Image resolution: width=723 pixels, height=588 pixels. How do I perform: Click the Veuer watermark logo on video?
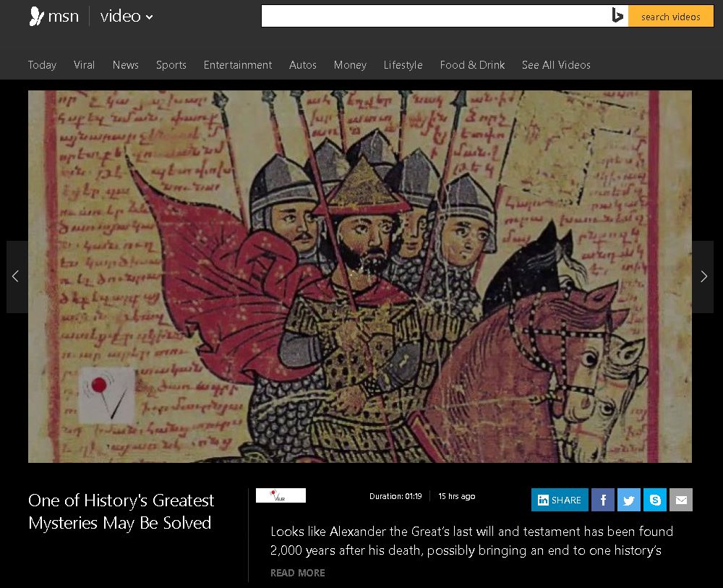107,395
